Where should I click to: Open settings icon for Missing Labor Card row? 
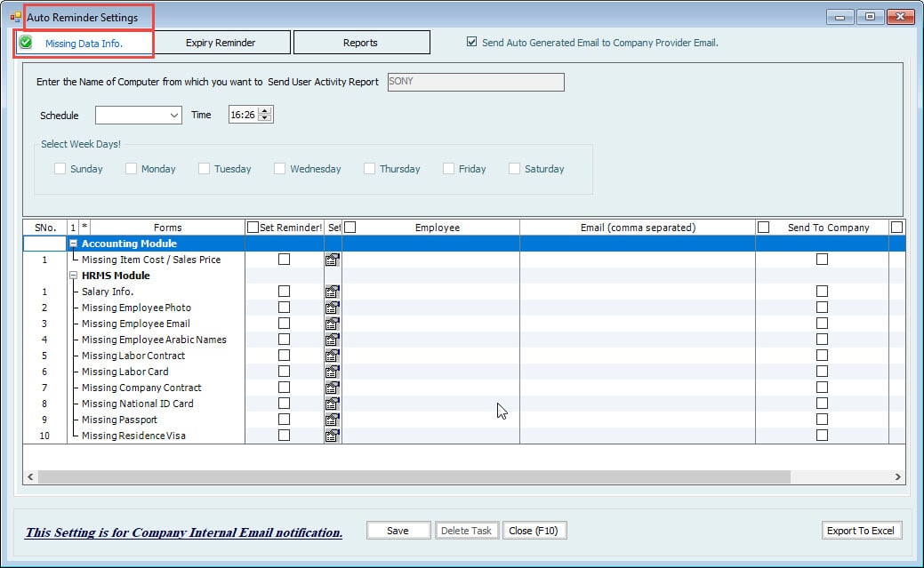pos(333,372)
